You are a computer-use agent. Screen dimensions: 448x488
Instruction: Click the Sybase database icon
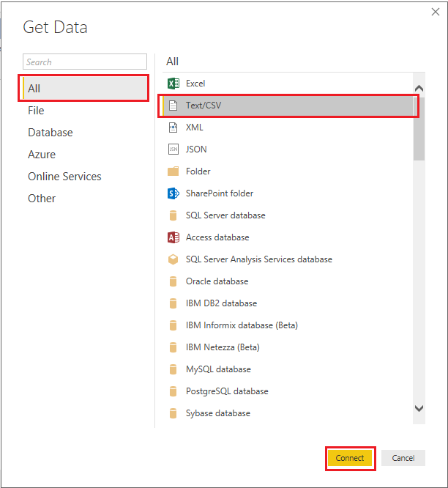click(x=173, y=413)
